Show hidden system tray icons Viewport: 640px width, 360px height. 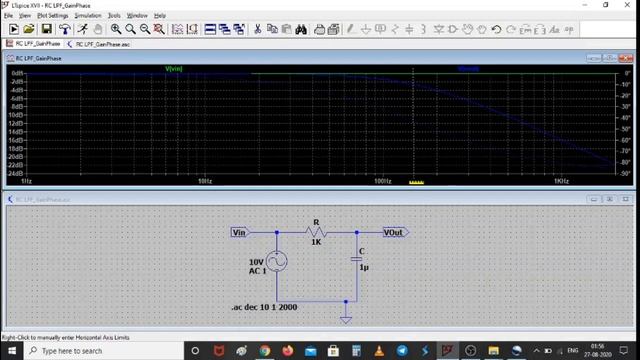point(536,351)
